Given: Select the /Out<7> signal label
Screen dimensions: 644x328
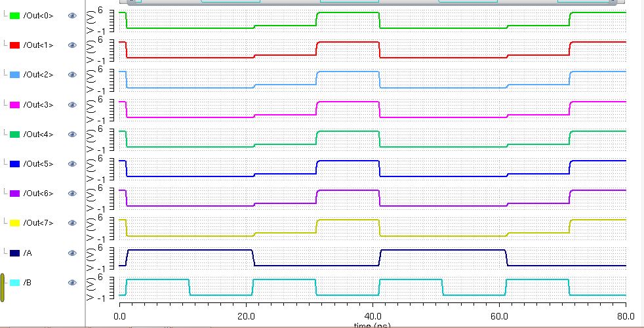Looking at the screenshot, I should click(x=38, y=223).
